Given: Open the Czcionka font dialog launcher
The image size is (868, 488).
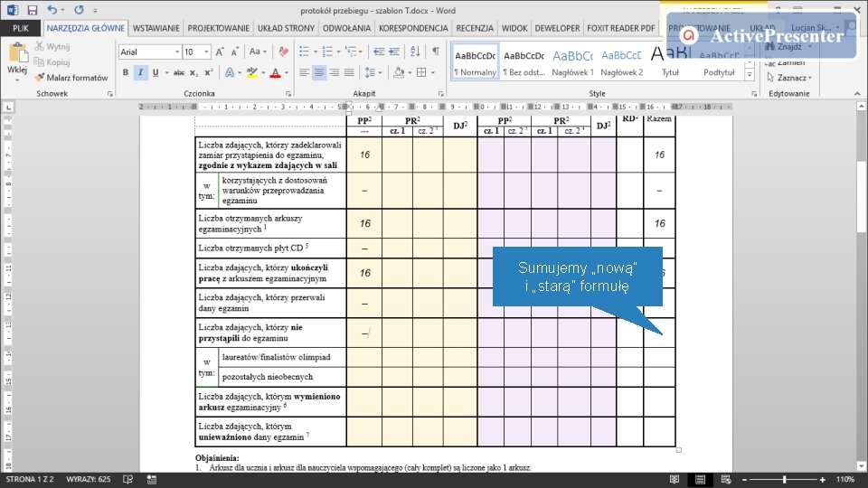Looking at the screenshot, I should coord(288,94).
